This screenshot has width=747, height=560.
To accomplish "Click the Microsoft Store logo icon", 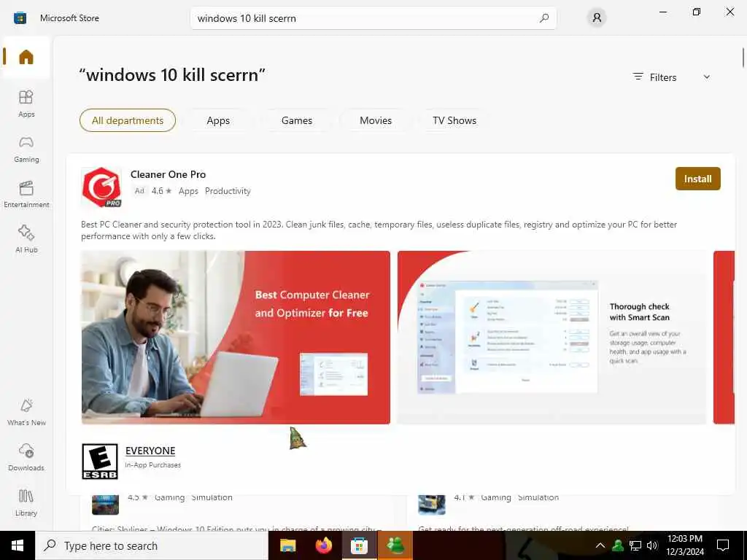I will click(20, 18).
